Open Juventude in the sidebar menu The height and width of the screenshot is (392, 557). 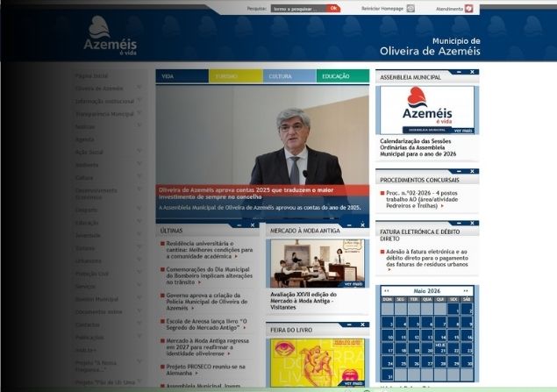coord(88,235)
